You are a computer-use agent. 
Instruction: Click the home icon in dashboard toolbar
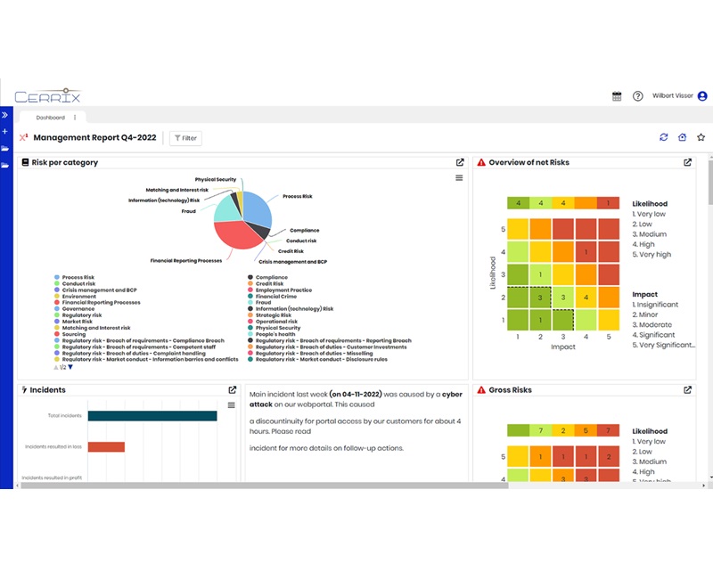tap(682, 137)
